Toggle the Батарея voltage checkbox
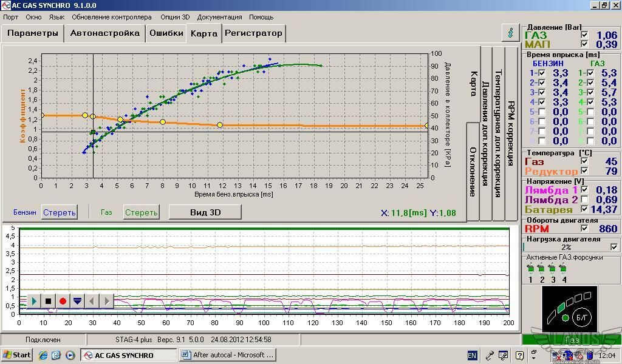622x364 pixels. [584, 209]
